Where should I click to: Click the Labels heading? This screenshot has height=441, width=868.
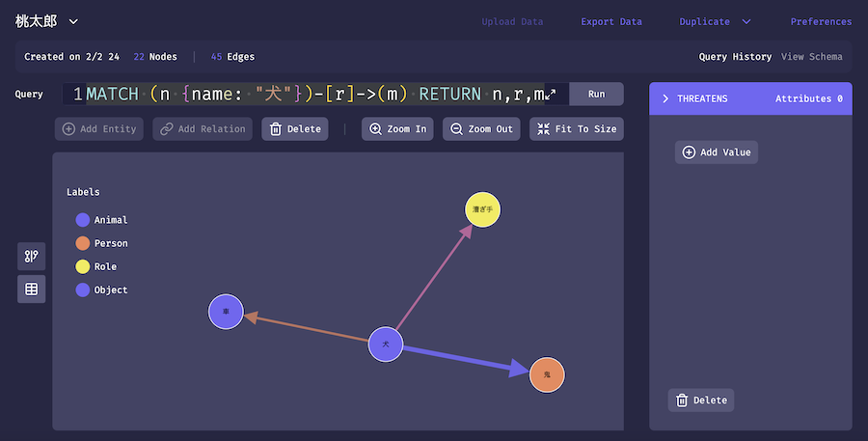83,192
